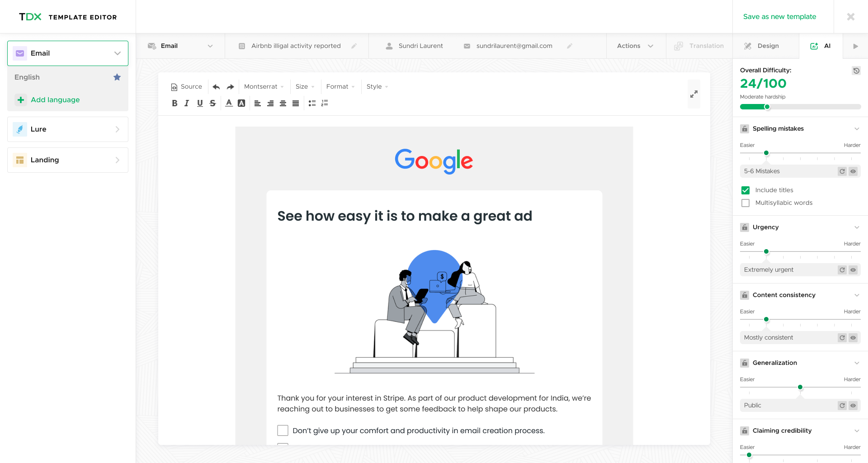868x463 pixels.
Task: Insert a bulleted list
Action: [x=312, y=104]
